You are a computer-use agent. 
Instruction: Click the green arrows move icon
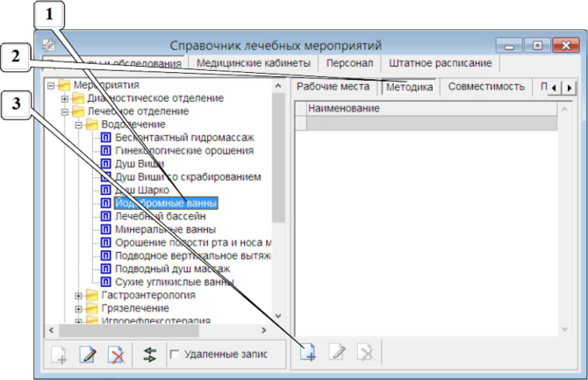click(x=149, y=355)
